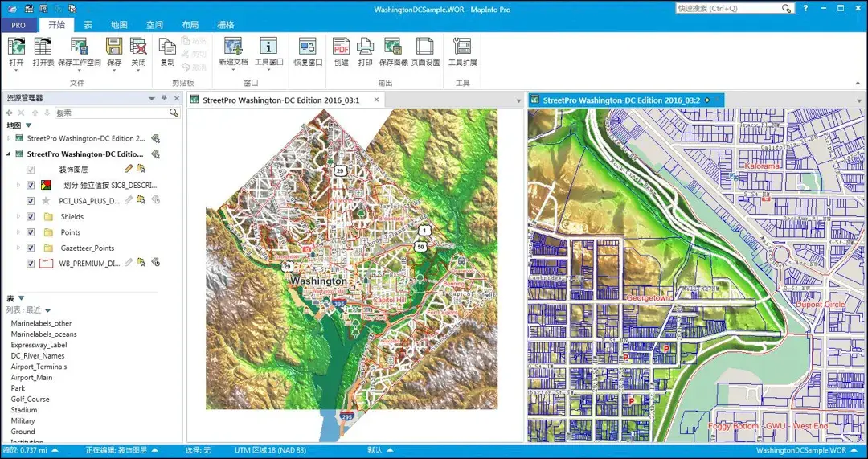Screen dimensions: 868x459
Task: Click the 工具窗口 (Tool Windows) icon
Action: 268,47
